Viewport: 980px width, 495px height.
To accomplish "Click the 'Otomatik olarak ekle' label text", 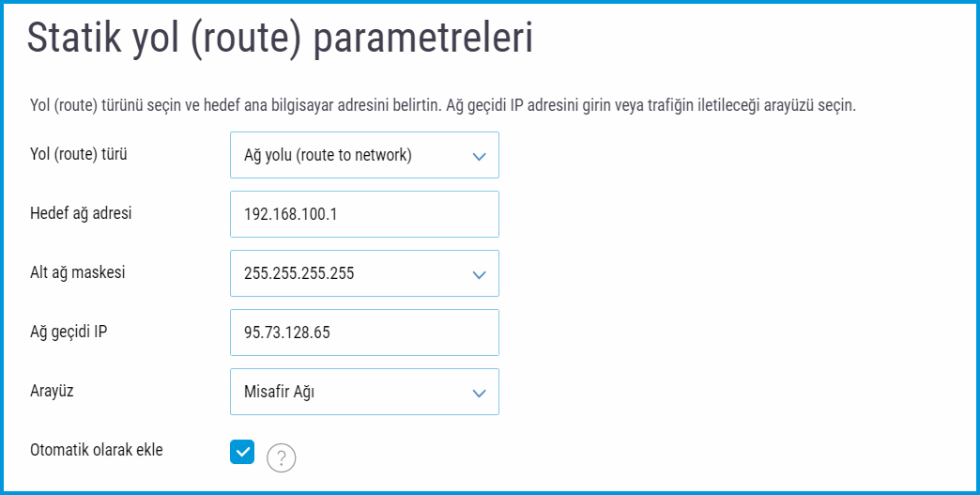I will (97, 450).
